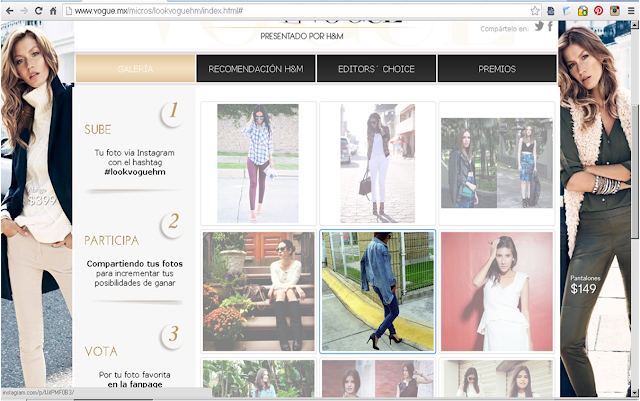This screenshot has height=401, width=640.
Task: Bookmark this page with the star icon
Action: pyautogui.click(x=535, y=11)
